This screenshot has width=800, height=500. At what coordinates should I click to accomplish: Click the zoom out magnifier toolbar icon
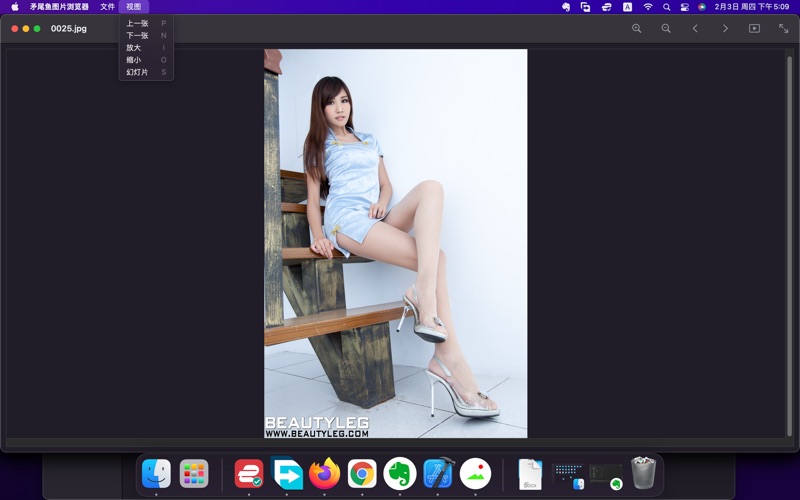point(666,29)
